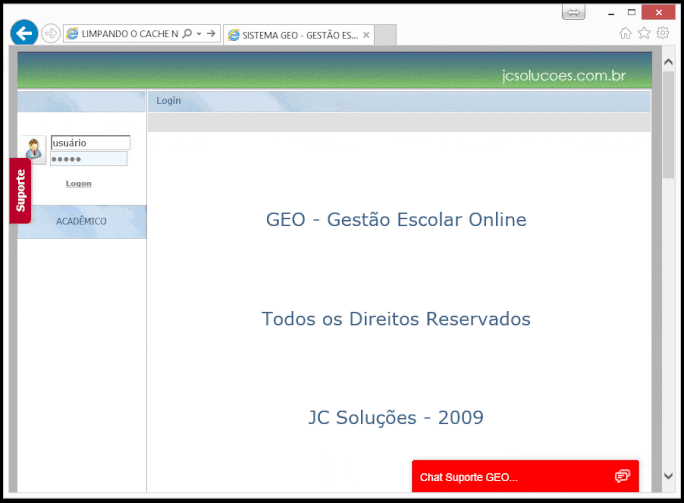Click the vertical scrollbar thumb
The height and width of the screenshot is (503, 684).
(x=668, y=124)
